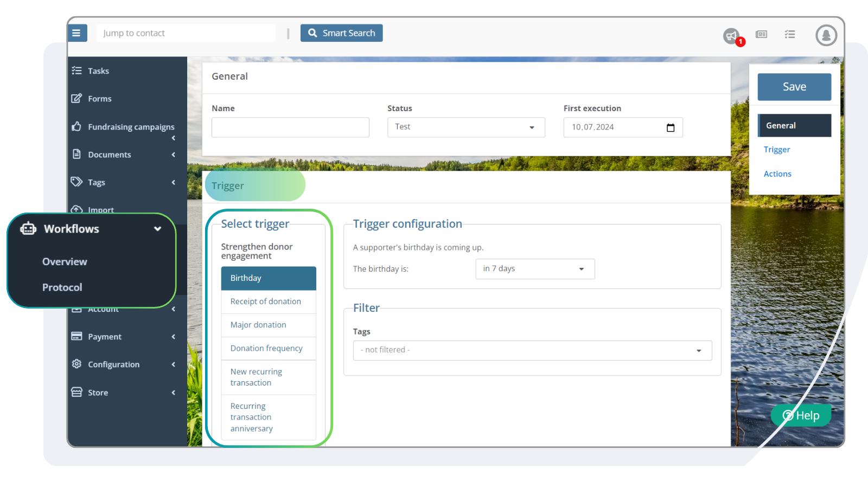The height and width of the screenshot is (488, 868).
Task: Open the news feed icon in top bar
Action: tap(762, 34)
